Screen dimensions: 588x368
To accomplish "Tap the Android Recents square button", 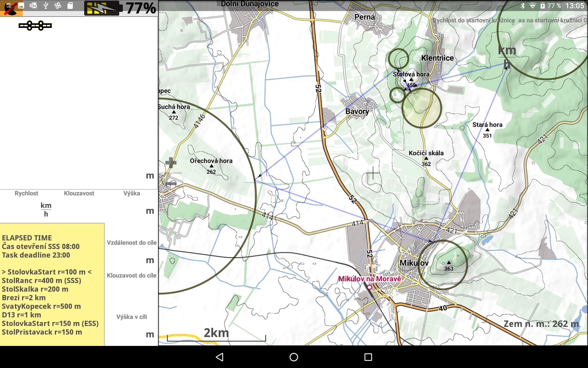I will pos(368,357).
